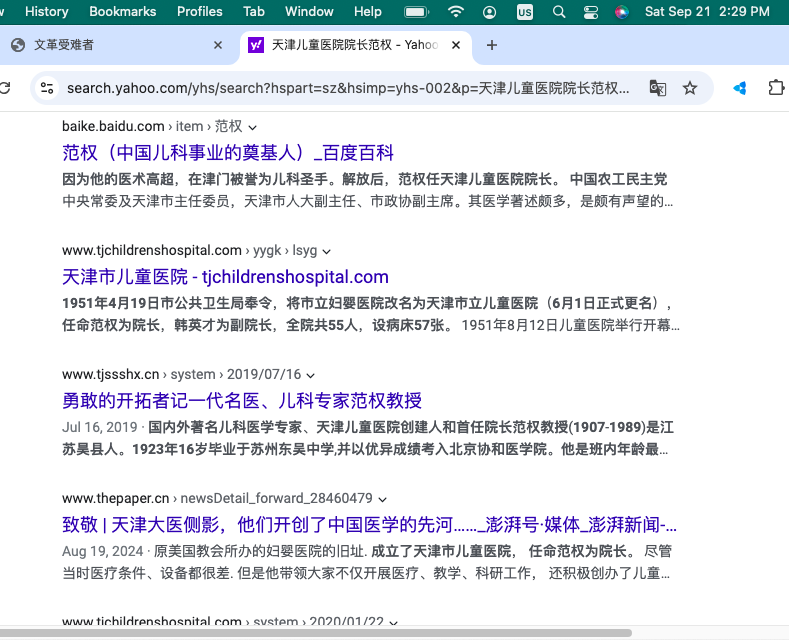Viewport: 789px width, 640px height.
Task: Open the site information icon beside URL
Action: pos(47,88)
